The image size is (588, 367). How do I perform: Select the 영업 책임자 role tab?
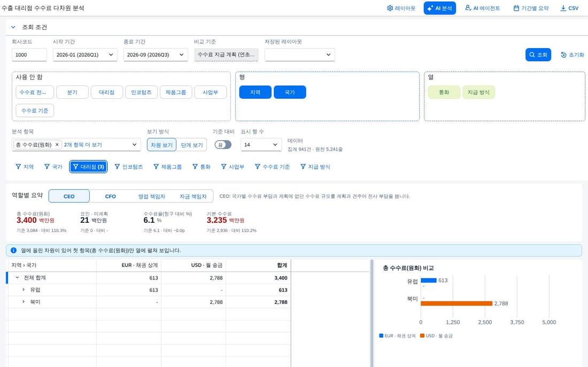tap(151, 196)
